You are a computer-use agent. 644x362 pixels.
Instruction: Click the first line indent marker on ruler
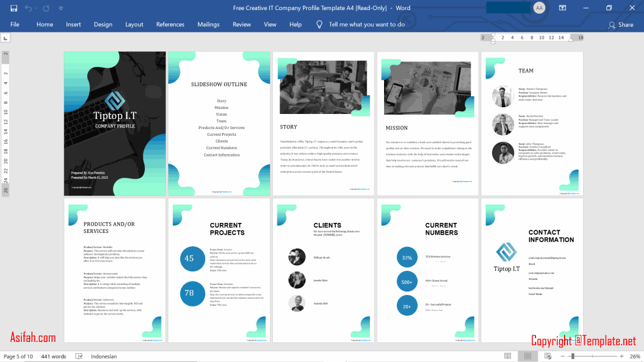pyautogui.click(x=493, y=36)
